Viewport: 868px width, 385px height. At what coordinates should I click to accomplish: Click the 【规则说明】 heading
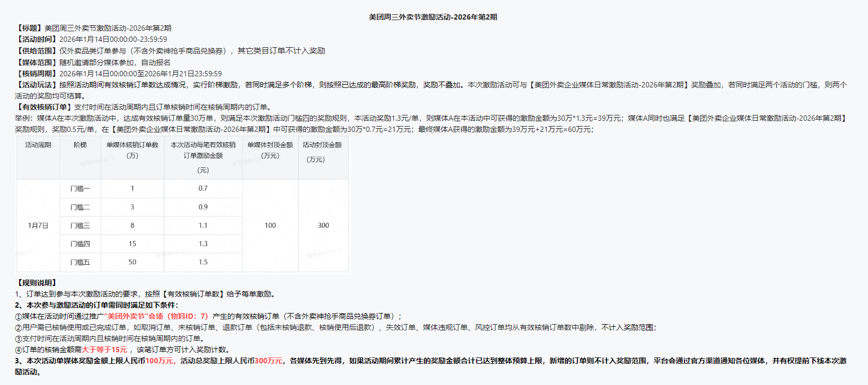coord(37,283)
